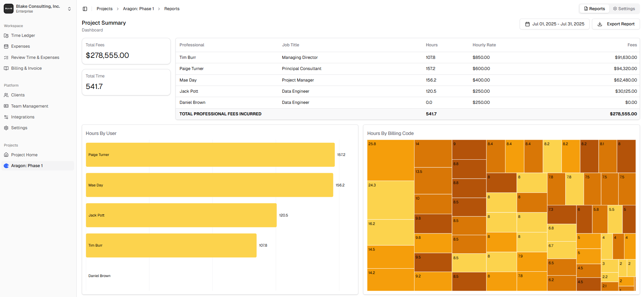Click the Paige Turner hours bar
This screenshot has height=297, width=644.
tap(210, 155)
